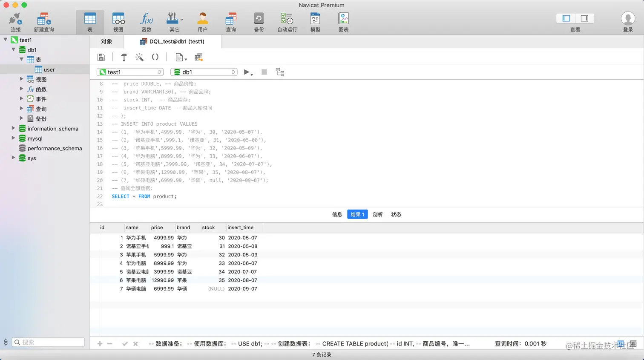Image resolution: width=644 pixels, height=360 pixels.
Task: Expand the 备份 backups tree node
Action: coord(22,118)
